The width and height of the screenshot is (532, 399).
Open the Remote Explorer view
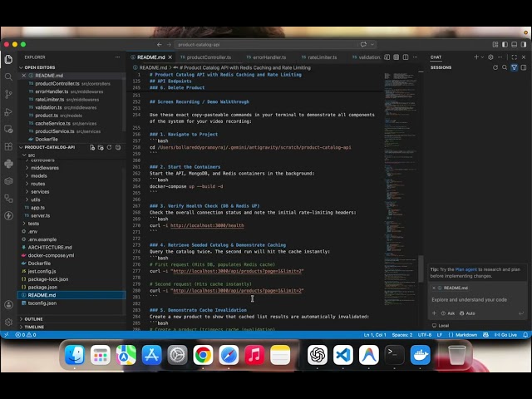pyautogui.click(x=8, y=130)
